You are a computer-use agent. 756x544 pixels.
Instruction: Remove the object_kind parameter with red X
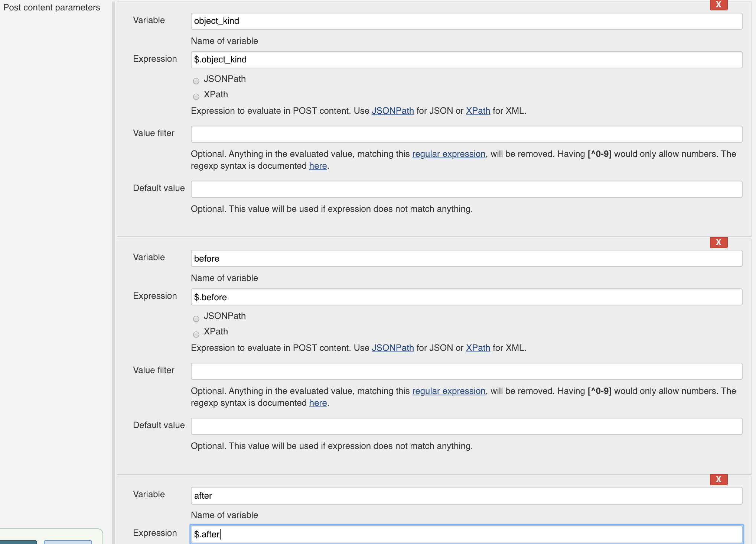(x=718, y=5)
